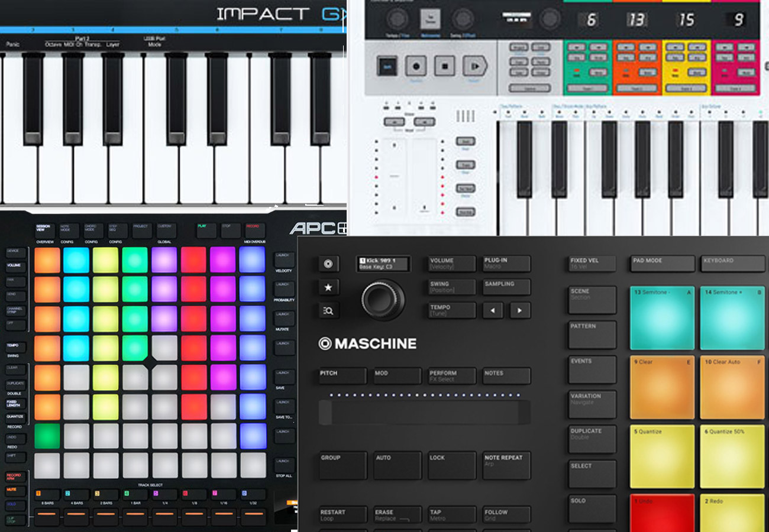The image size is (769, 532).
Task: Tap Maschine pad 5 Quantize
Action: click(x=662, y=456)
